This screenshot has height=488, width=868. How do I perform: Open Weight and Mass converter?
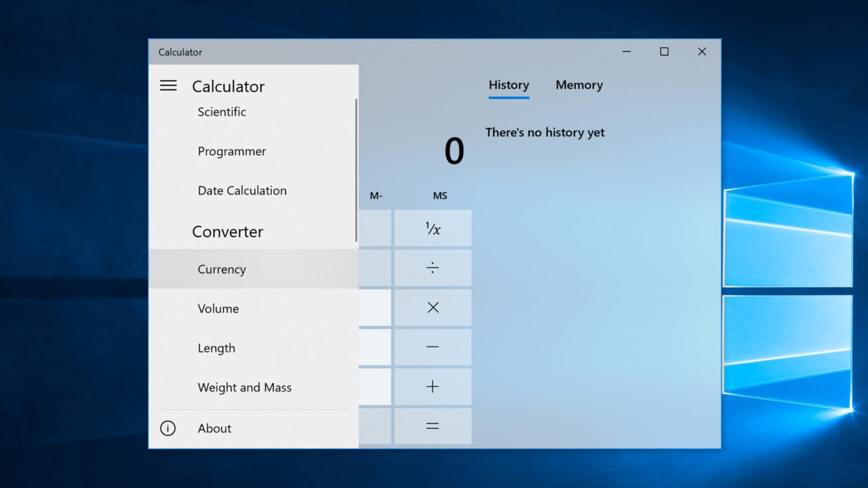pos(254,387)
